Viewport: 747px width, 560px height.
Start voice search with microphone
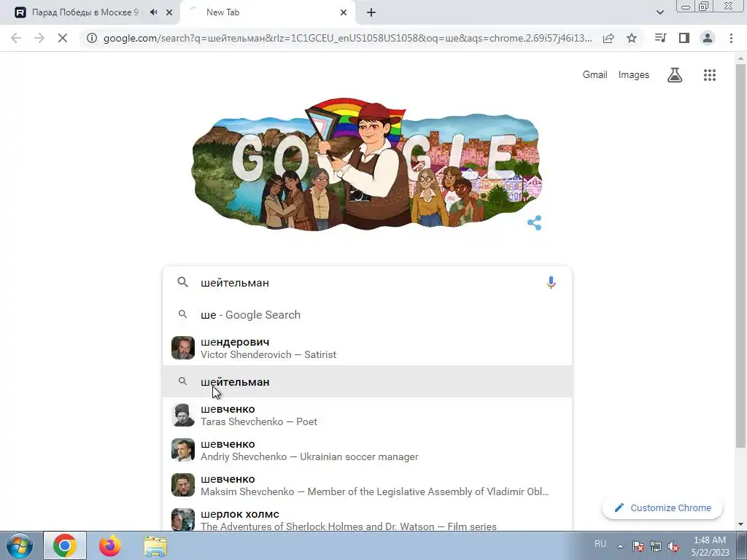coord(551,282)
